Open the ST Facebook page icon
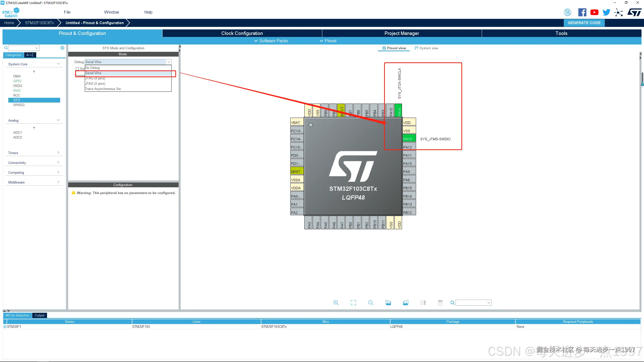 tap(582, 12)
